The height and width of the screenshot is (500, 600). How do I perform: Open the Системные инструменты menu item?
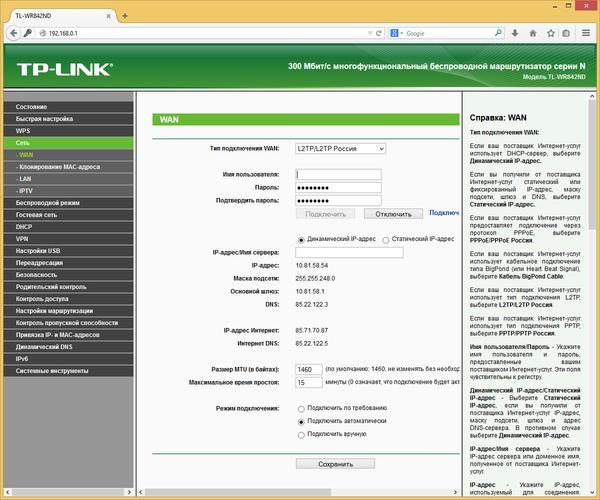click(69, 371)
